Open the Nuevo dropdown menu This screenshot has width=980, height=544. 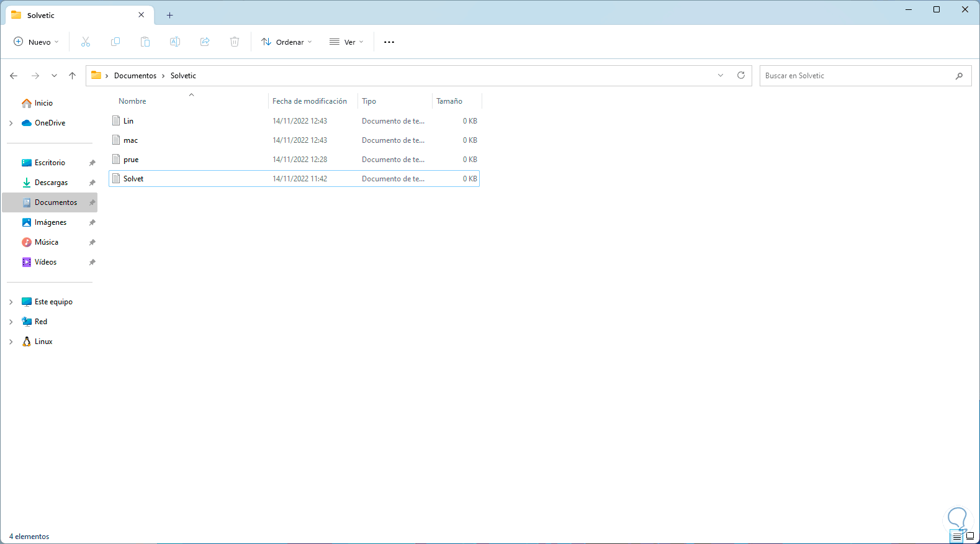[x=36, y=42]
